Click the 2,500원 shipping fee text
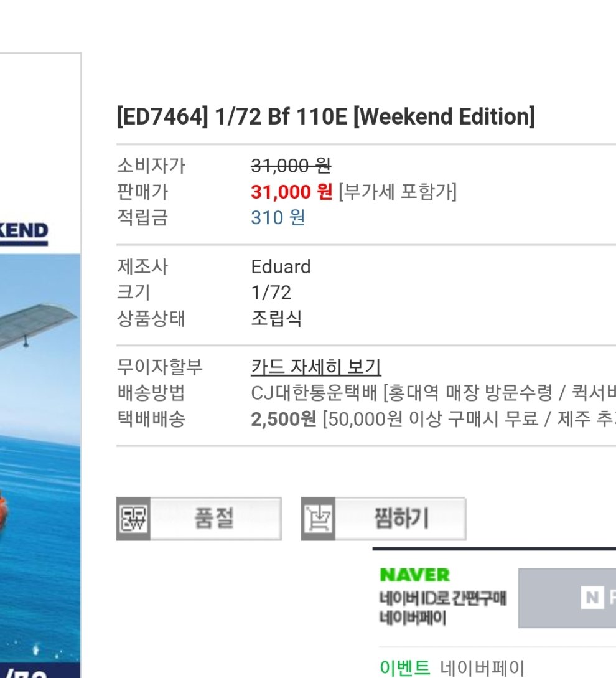Image resolution: width=616 pixels, height=678 pixels. (x=284, y=419)
